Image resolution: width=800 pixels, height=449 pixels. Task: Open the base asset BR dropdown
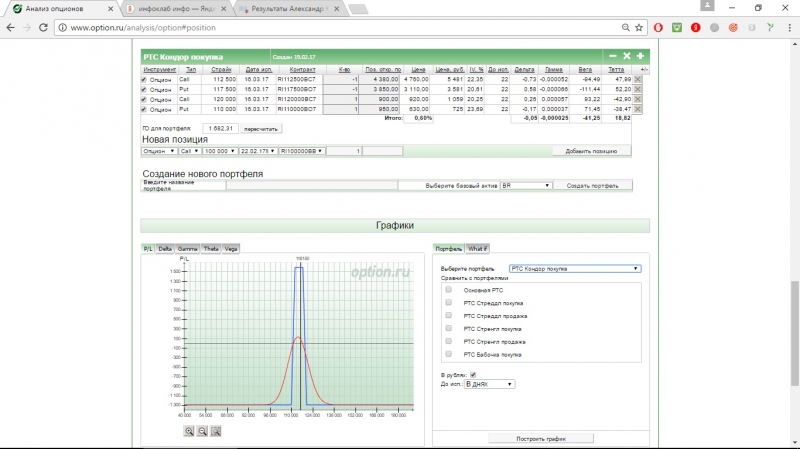tap(526, 185)
